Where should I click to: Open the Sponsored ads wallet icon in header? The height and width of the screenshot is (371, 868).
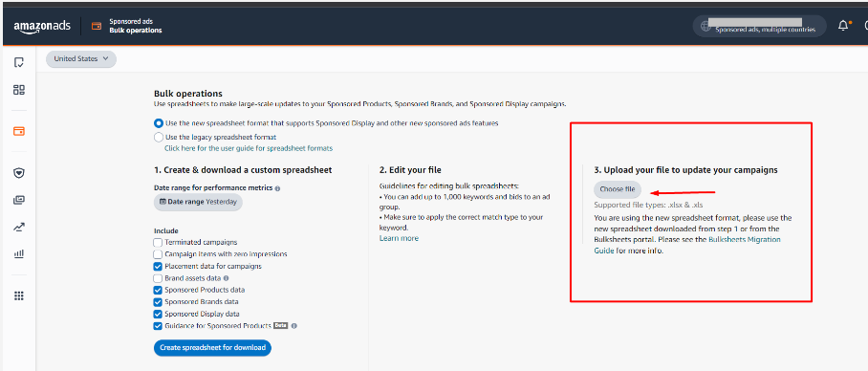(97, 26)
